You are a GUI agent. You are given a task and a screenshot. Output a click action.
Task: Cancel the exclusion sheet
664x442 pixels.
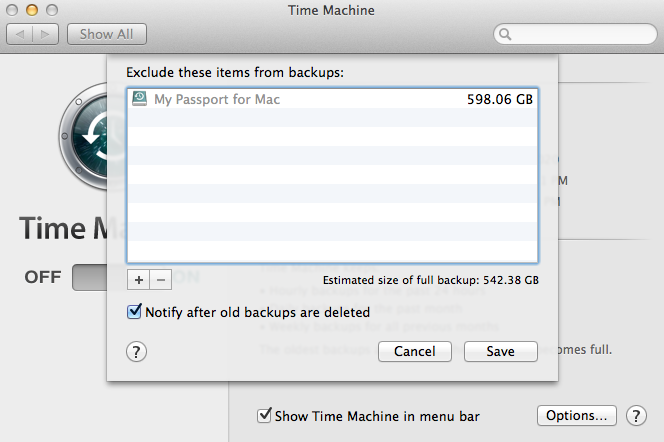click(x=414, y=351)
